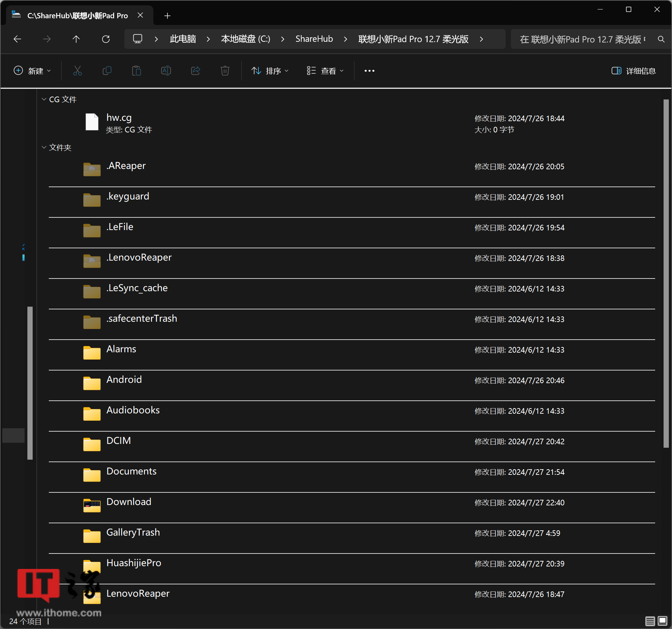Toggle the 详细信息 details pane
672x629 pixels.
pos(633,71)
